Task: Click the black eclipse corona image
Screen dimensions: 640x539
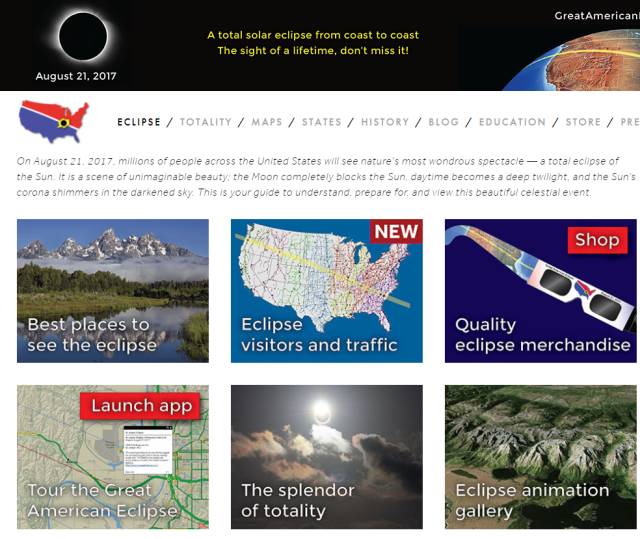Action: pyautogui.click(x=83, y=36)
